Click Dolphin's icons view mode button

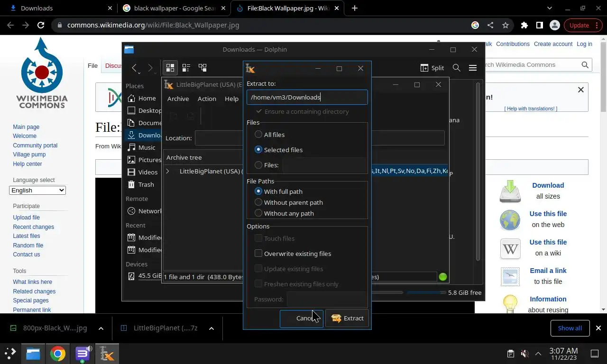click(x=170, y=68)
